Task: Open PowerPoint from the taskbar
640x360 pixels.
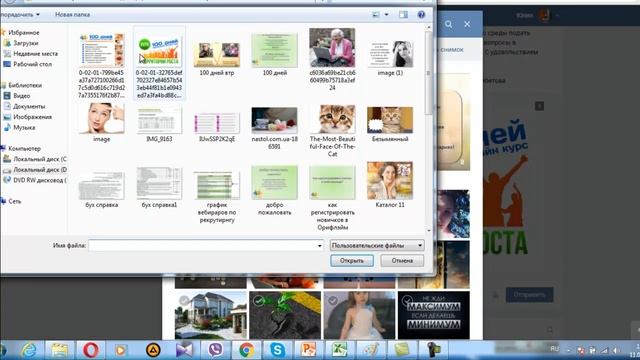Action: tap(308, 350)
